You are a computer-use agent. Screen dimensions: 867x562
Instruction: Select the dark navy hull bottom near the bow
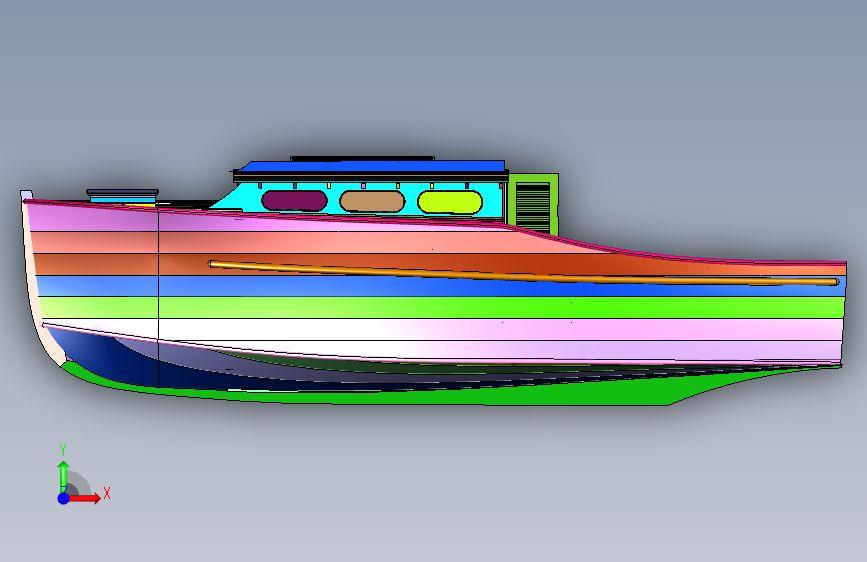coord(111,362)
